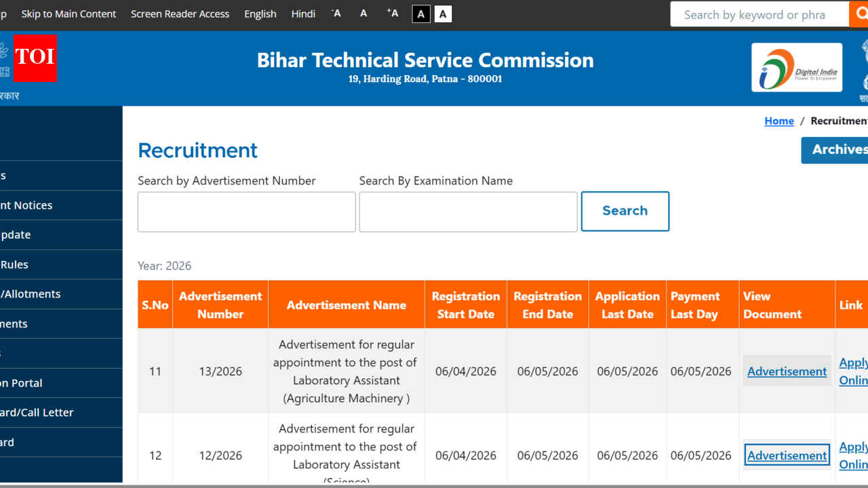Click the Recruitment breadcrumb text

coord(840,121)
